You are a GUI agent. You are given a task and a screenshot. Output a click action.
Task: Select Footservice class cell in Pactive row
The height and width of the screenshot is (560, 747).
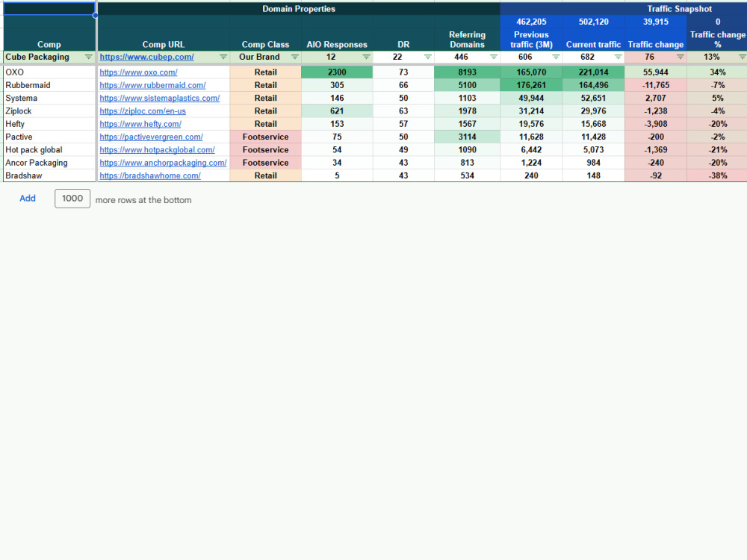point(265,137)
